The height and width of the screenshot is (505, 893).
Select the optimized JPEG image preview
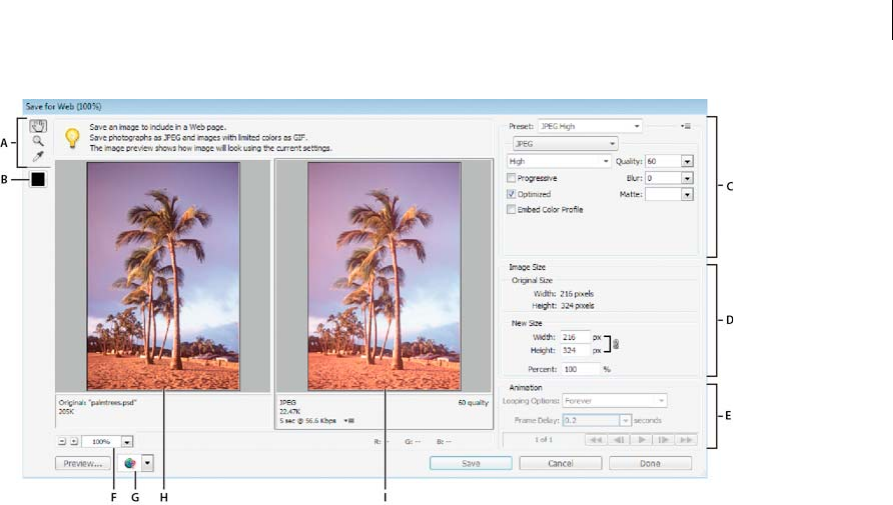click(384, 276)
